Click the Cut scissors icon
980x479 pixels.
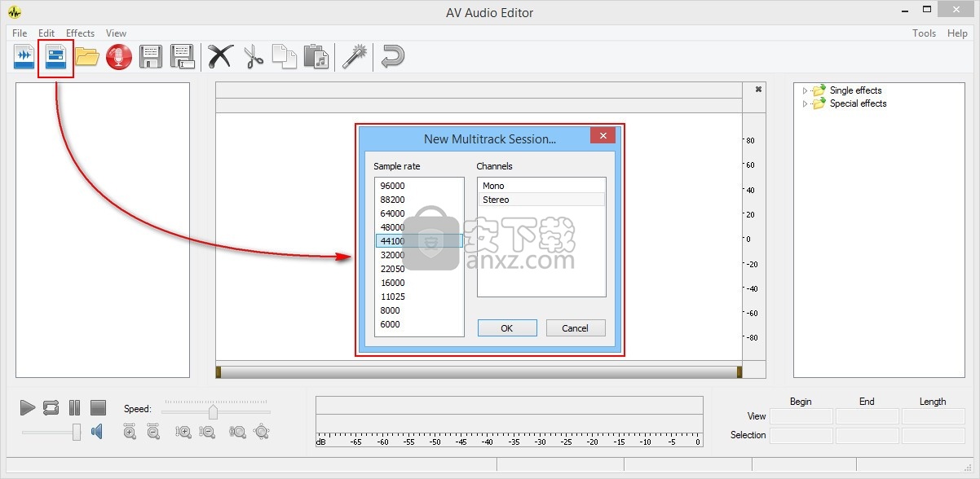(254, 57)
